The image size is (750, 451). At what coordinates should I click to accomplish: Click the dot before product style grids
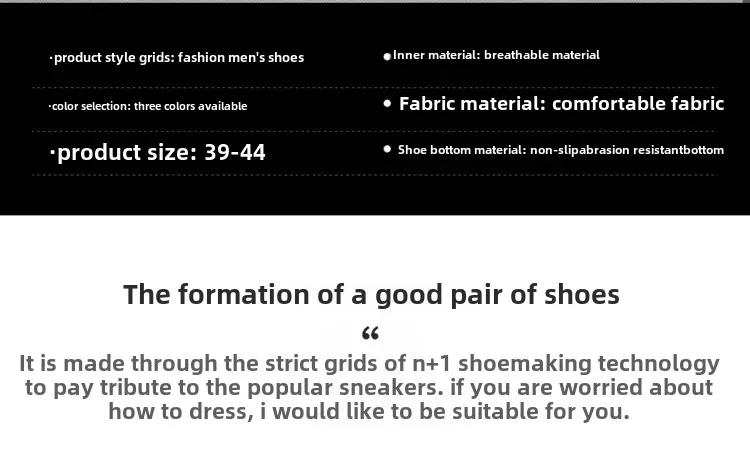51,58
